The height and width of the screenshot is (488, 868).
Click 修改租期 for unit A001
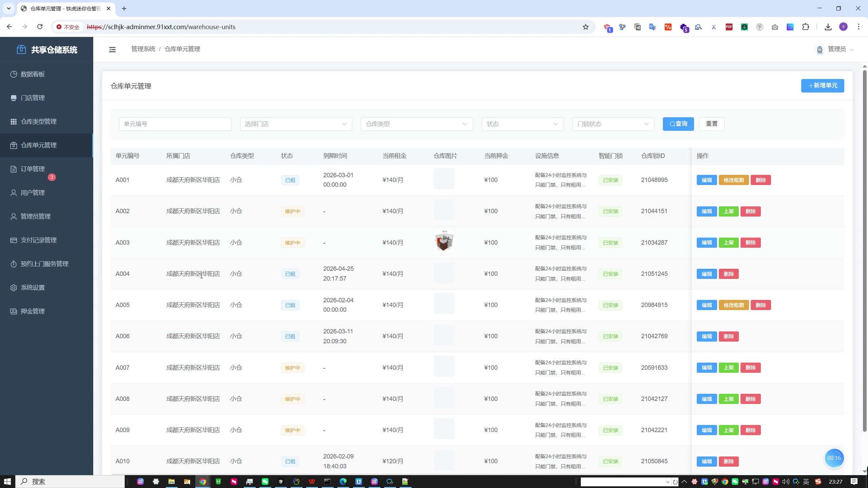coord(733,180)
